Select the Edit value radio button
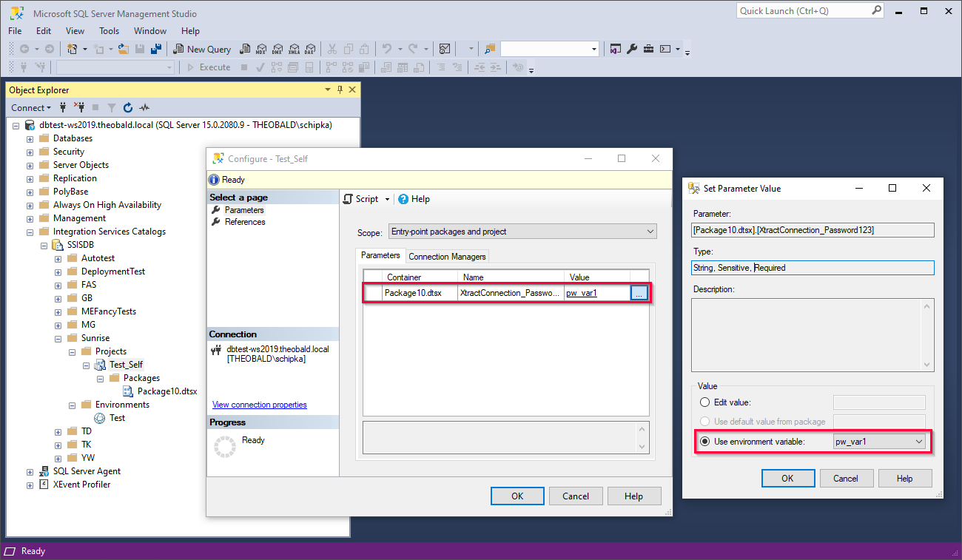Image resolution: width=962 pixels, height=560 pixels. pos(705,402)
